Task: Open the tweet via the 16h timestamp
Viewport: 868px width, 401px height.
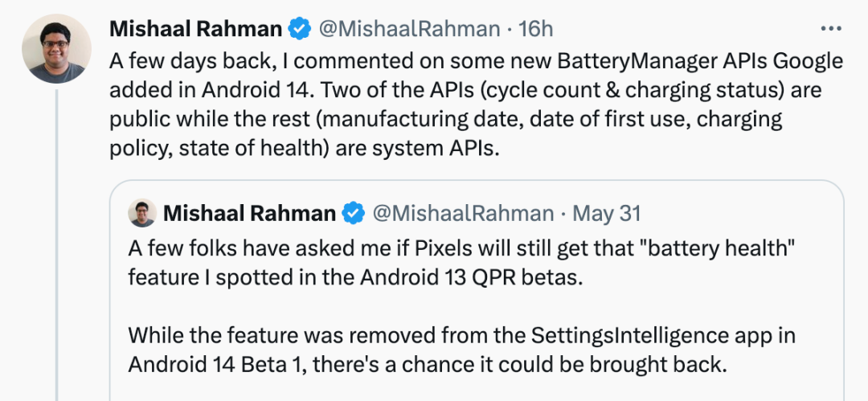Action: click(536, 30)
